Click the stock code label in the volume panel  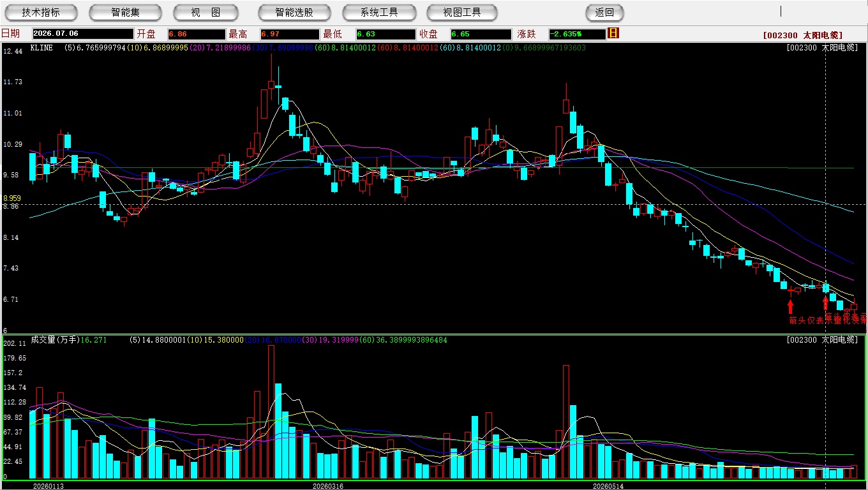pyautogui.click(x=822, y=340)
